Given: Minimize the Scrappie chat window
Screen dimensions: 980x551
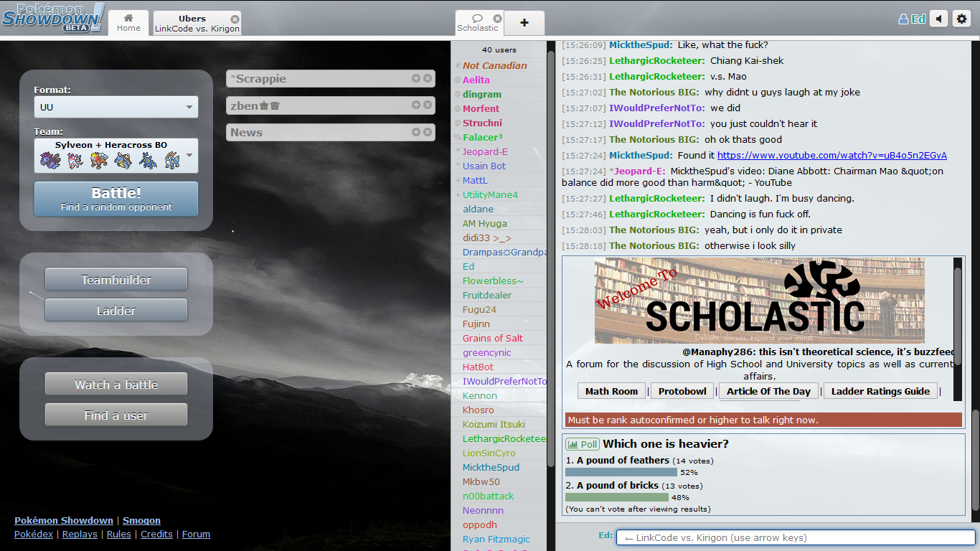Looking at the screenshot, I should click(x=416, y=78).
